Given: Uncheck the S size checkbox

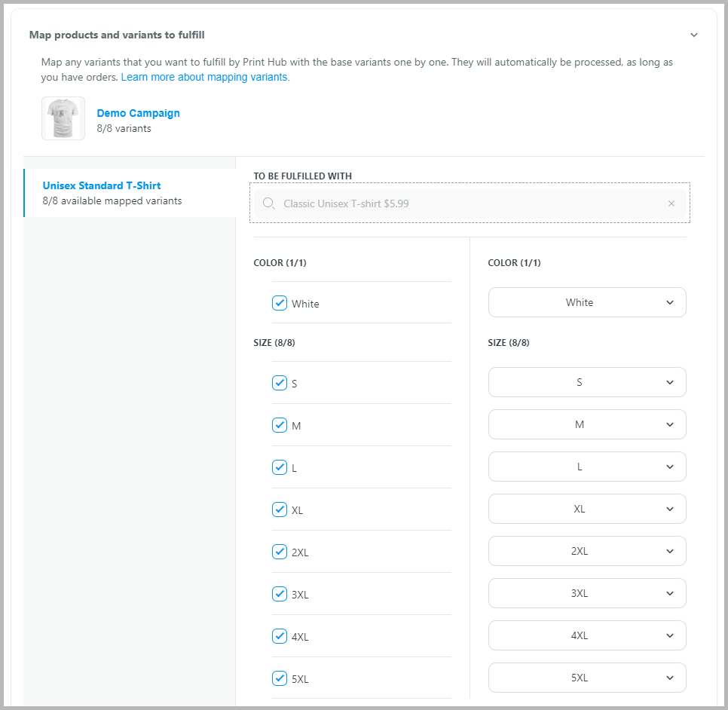Looking at the screenshot, I should tap(280, 383).
